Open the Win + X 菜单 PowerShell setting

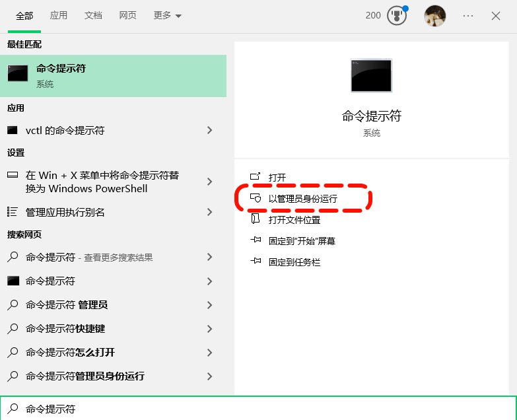point(113,182)
